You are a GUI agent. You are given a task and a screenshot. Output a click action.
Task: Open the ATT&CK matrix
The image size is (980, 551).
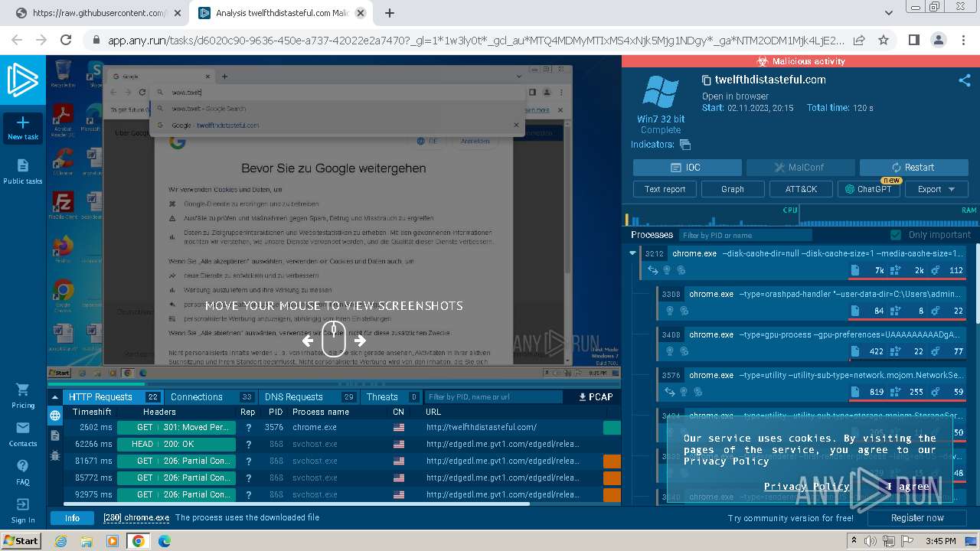(801, 189)
